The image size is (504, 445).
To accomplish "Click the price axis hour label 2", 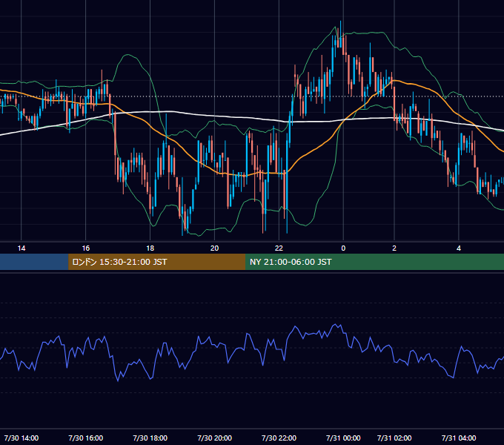I will click(x=394, y=248).
